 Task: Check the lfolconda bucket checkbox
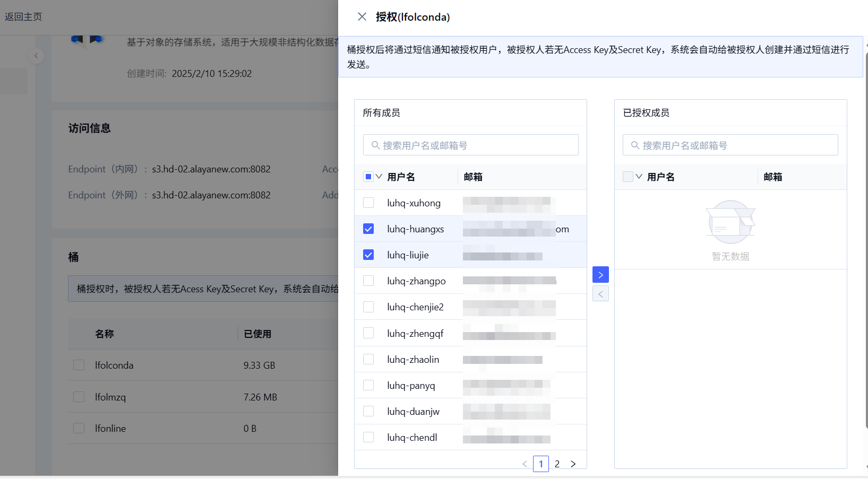tap(79, 365)
